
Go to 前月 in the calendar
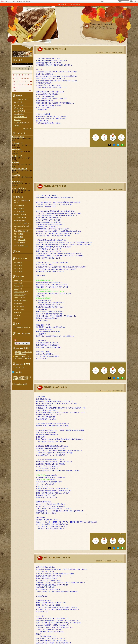(x=15, y=91)
